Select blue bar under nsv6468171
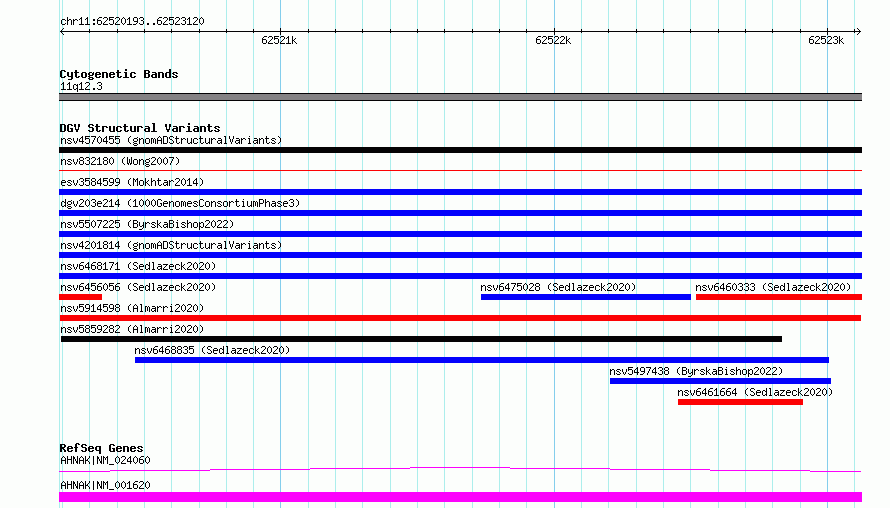890x508 pixels. [x=460, y=276]
